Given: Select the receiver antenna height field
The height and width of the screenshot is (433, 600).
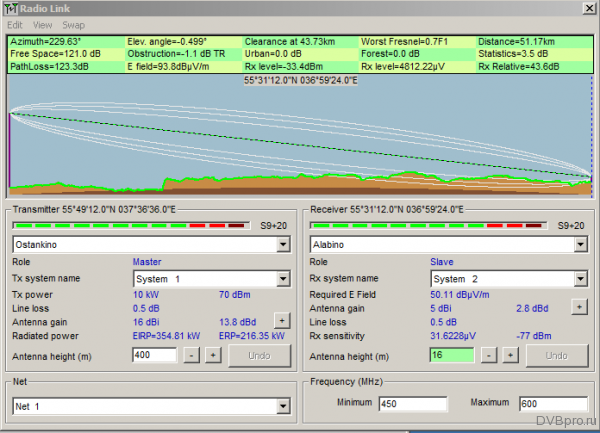Looking at the screenshot, I should pos(452,355).
